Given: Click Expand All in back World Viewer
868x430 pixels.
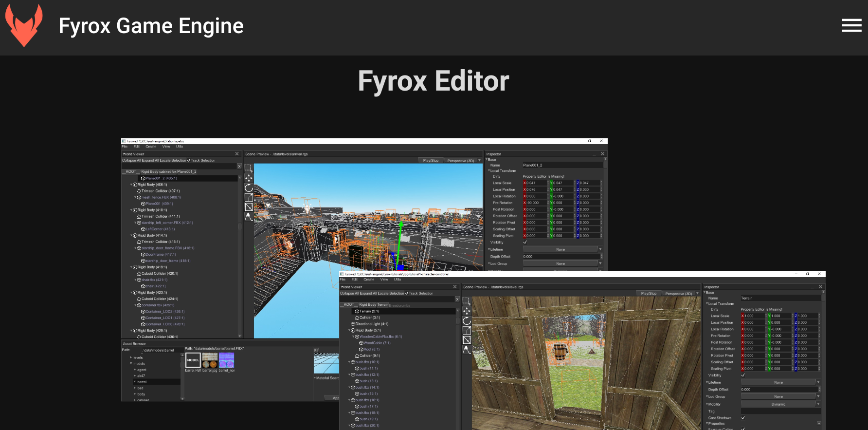Looking at the screenshot, I should (150, 160).
